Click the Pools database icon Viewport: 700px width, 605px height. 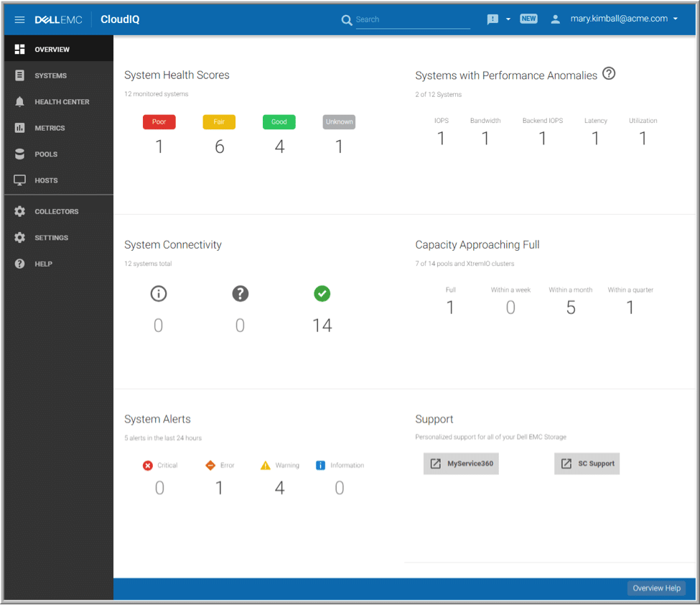(19, 154)
